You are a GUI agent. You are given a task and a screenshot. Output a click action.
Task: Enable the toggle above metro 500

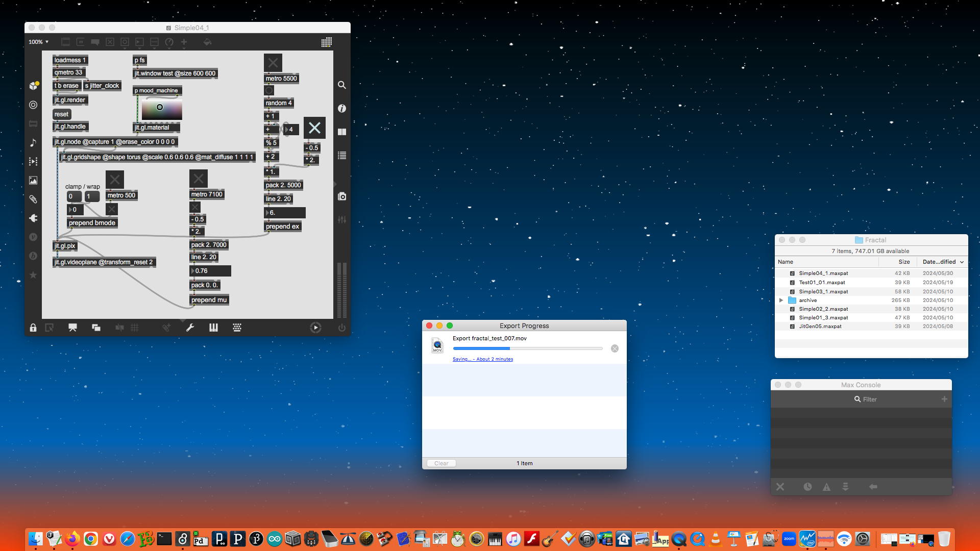point(115,180)
